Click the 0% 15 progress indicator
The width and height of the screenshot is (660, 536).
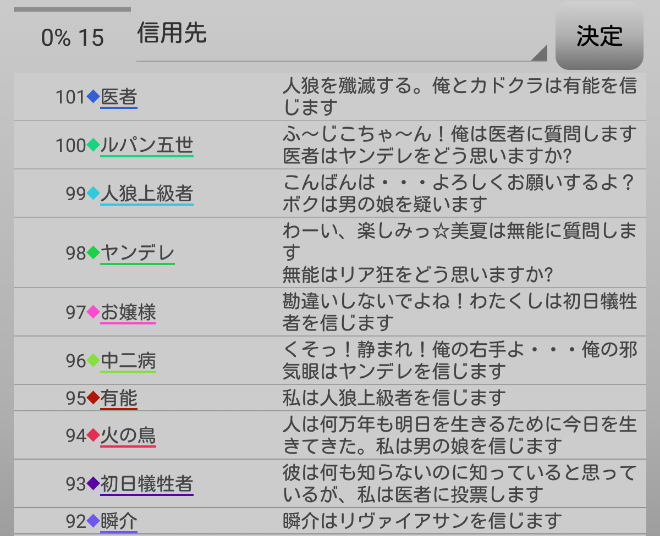(72, 37)
